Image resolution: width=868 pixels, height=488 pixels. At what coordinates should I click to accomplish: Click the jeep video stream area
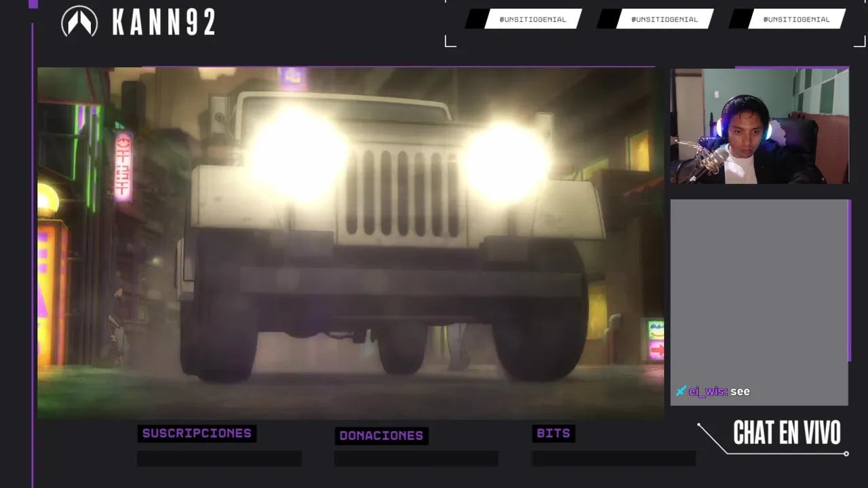click(351, 243)
